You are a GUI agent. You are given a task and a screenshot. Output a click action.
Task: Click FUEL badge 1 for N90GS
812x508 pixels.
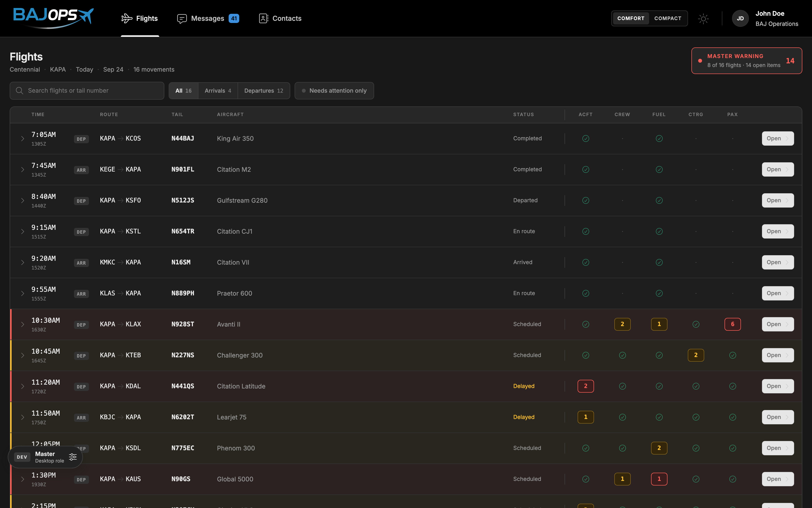(x=659, y=479)
